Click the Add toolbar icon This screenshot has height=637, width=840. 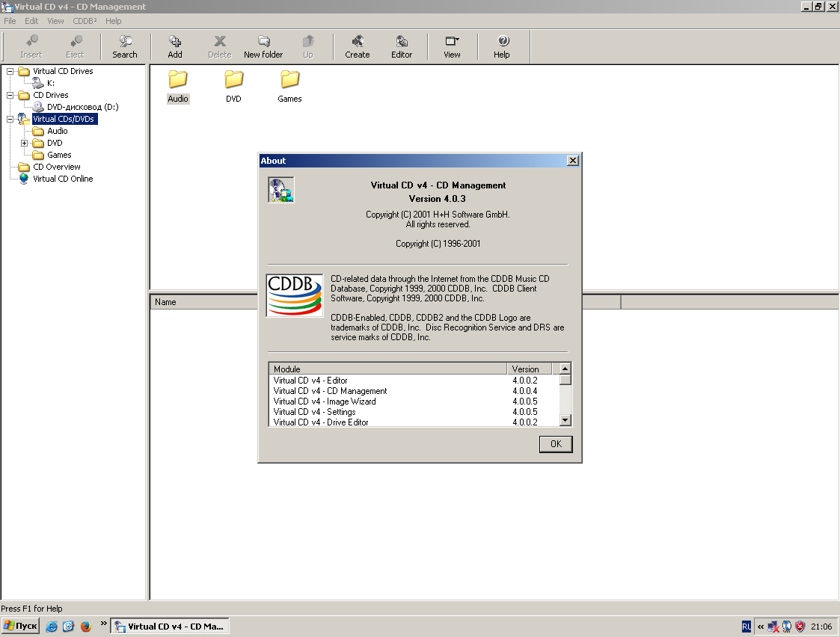coord(175,46)
